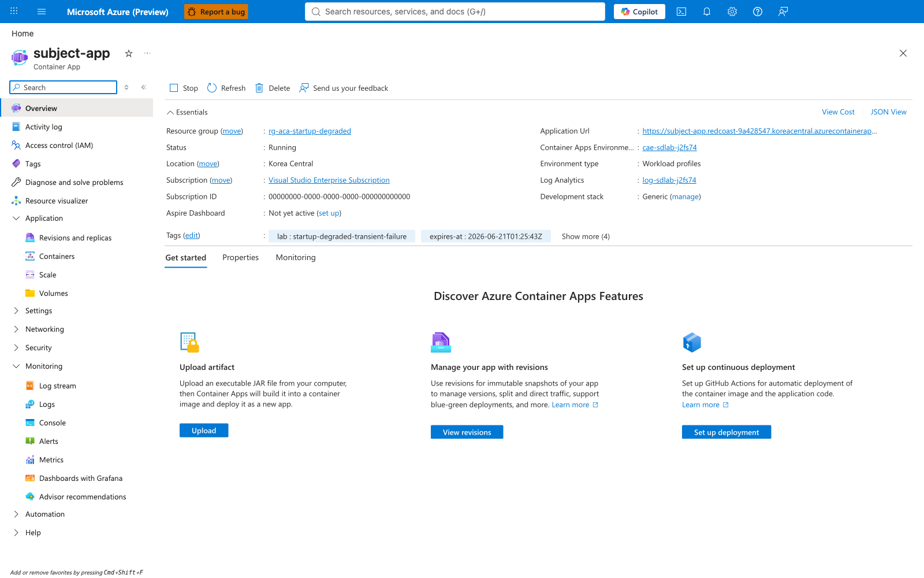Expand the Security section
The height and width of the screenshot is (578, 924).
coord(16,347)
